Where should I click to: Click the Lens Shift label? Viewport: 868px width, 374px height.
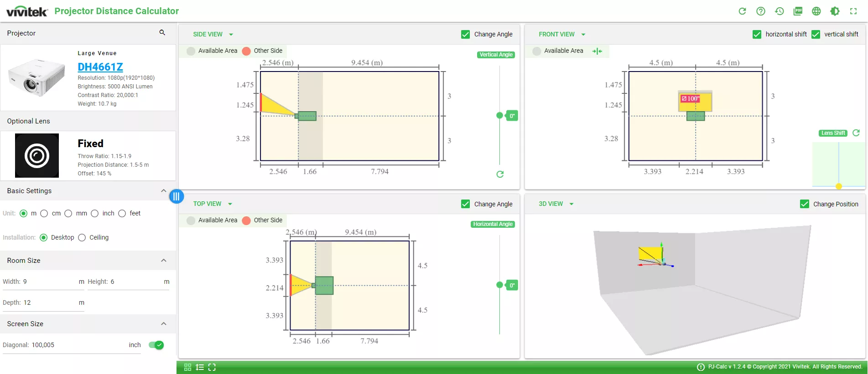(833, 133)
